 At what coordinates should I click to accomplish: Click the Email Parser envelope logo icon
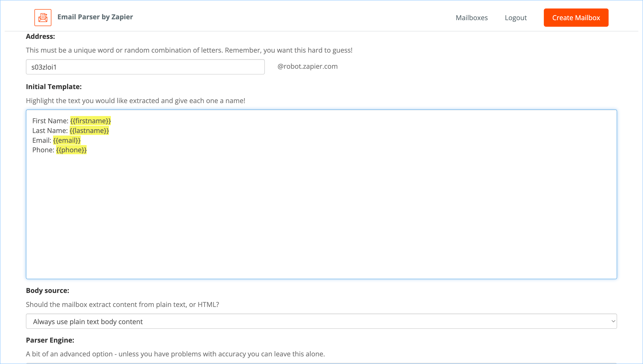point(43,17)
